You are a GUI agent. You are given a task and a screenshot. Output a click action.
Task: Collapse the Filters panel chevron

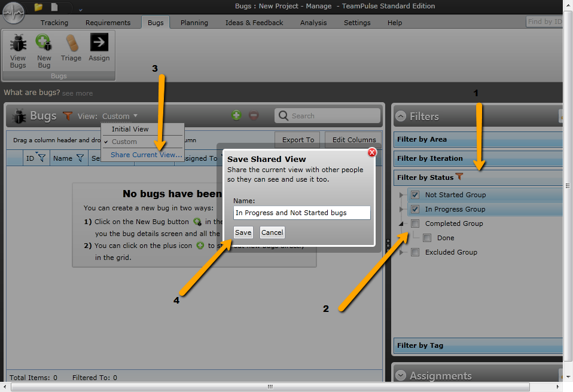401,116
